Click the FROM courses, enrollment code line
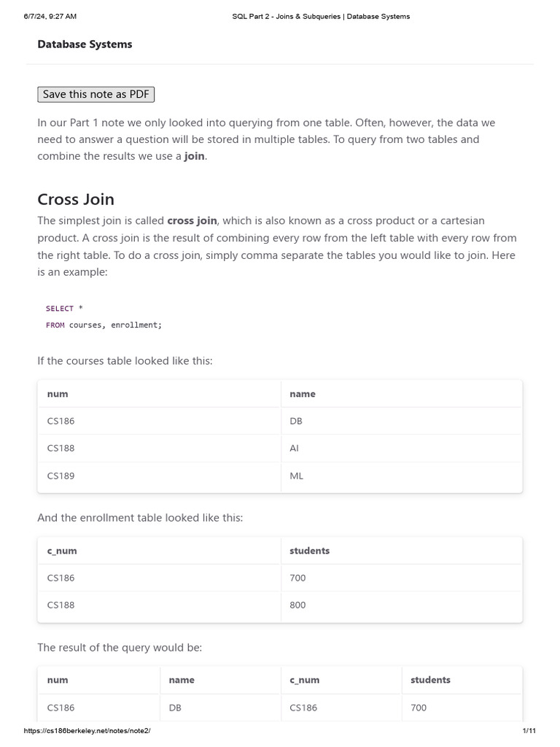 pos(104,325)
